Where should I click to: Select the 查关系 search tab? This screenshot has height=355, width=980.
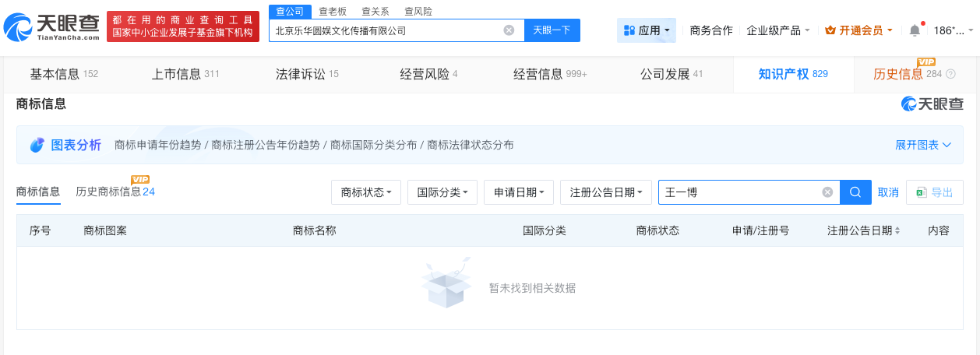(x=375, y=11)
